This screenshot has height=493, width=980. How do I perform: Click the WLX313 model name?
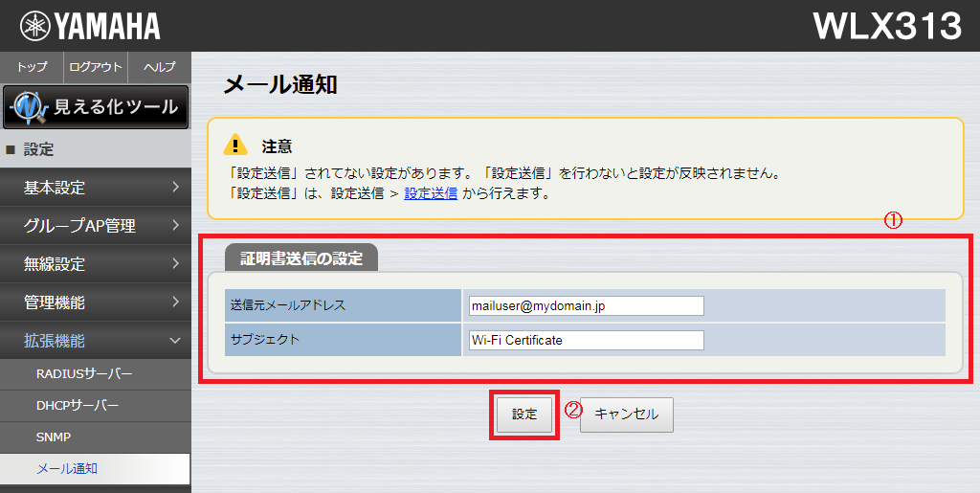click(887, 26)
